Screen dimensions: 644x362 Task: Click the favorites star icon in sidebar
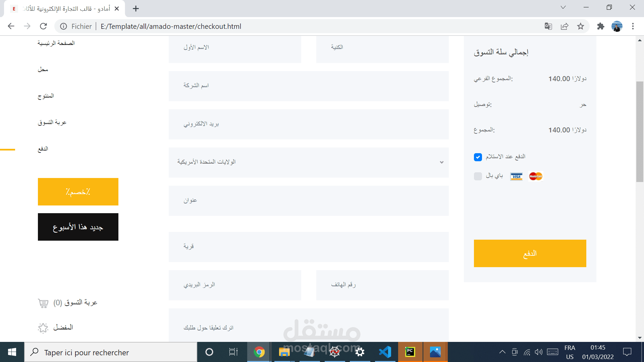(43, 327)
